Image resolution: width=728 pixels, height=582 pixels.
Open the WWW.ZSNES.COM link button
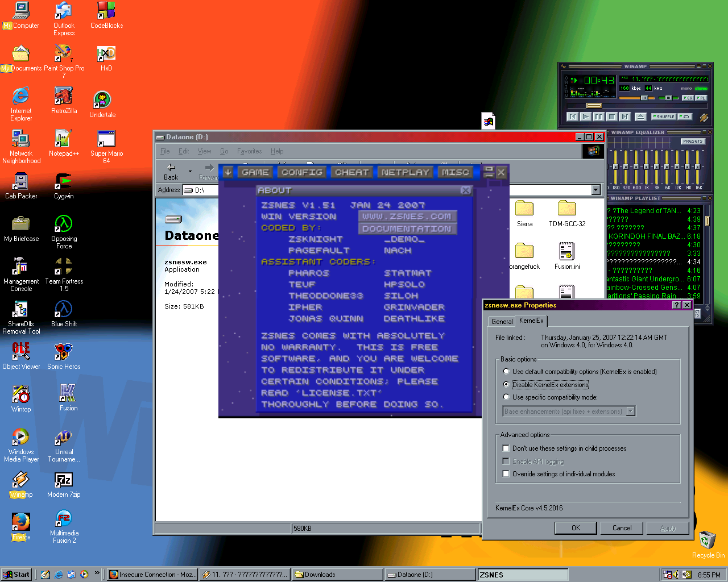tap(407, 217)
